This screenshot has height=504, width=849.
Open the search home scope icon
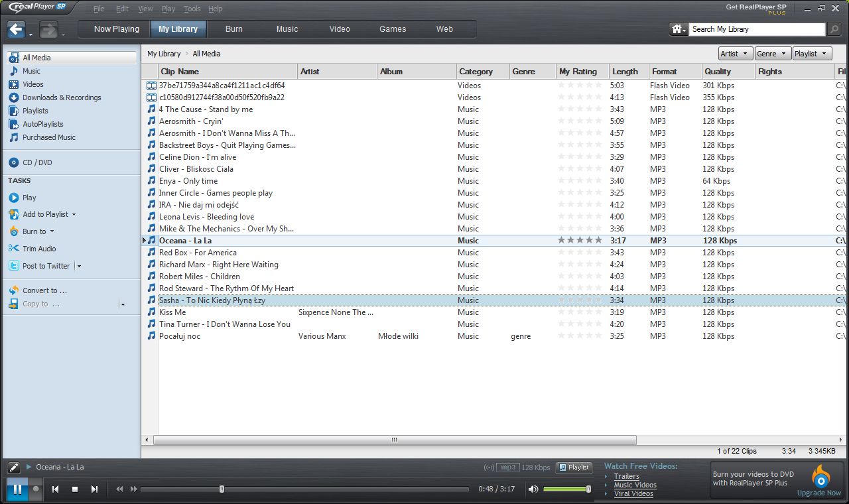click(679, 29)
